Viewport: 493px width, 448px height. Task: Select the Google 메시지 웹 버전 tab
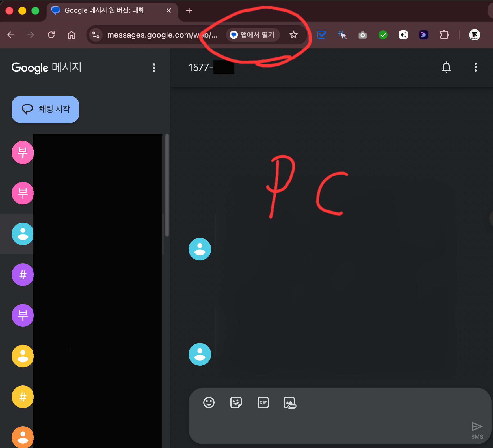pyautogui.click(x=105, y=10)
